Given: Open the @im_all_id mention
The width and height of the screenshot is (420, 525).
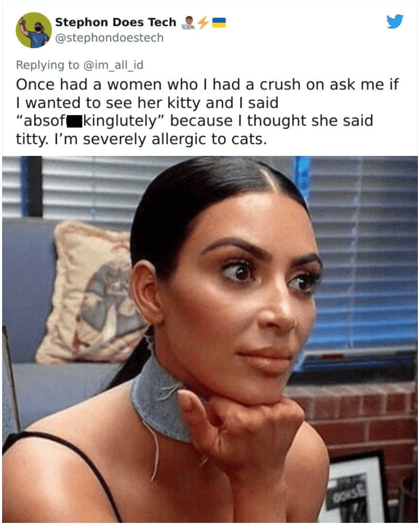Looking at the screenshot, I should [113, 65].
